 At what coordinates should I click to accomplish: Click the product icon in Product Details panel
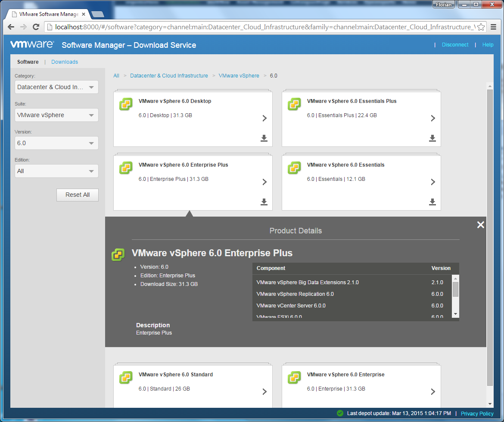tap(118, 254)
